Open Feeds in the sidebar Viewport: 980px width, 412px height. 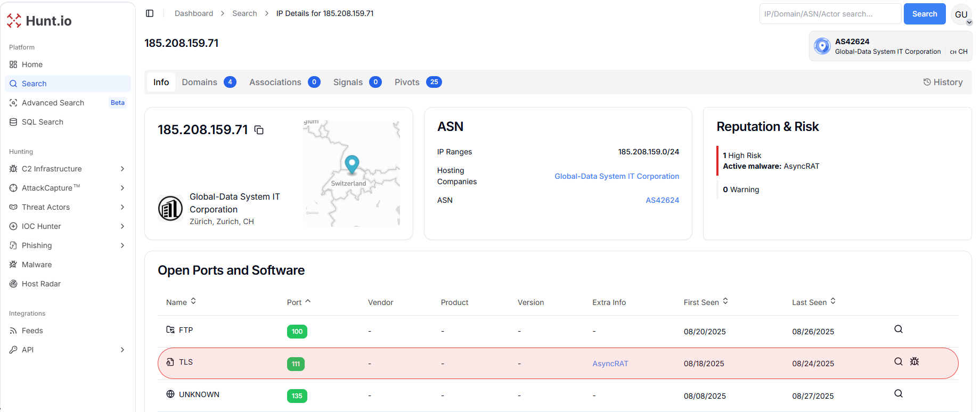coord(68,331)
